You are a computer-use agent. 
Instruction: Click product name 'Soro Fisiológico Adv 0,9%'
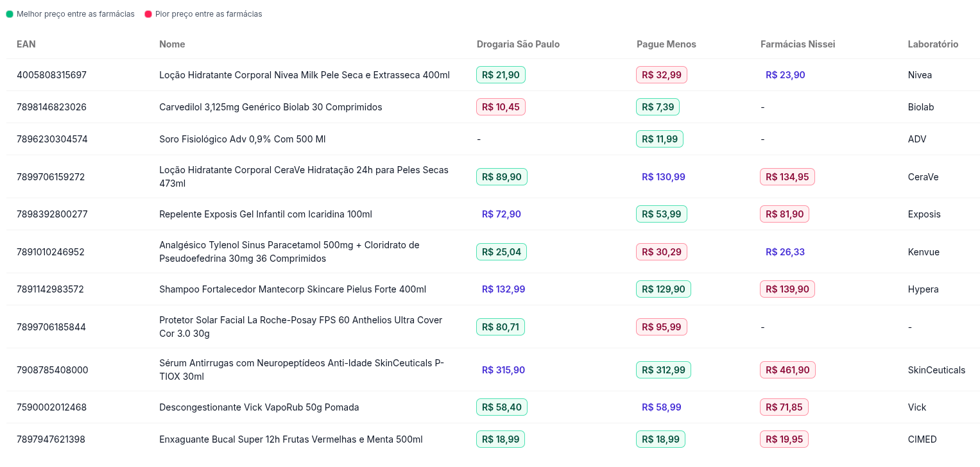(243, 139)
